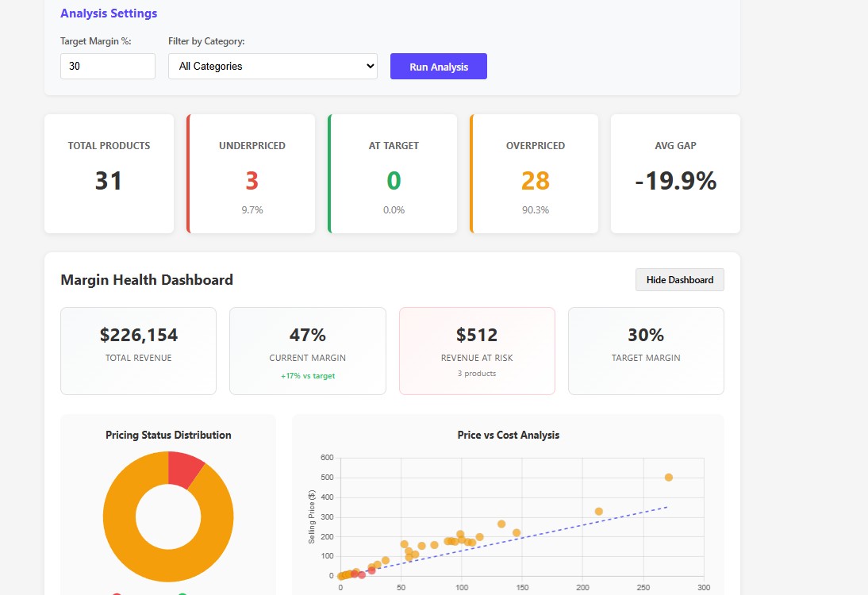
Task: Click the Avg Gap -19.9% card
Action: [674, 173]
